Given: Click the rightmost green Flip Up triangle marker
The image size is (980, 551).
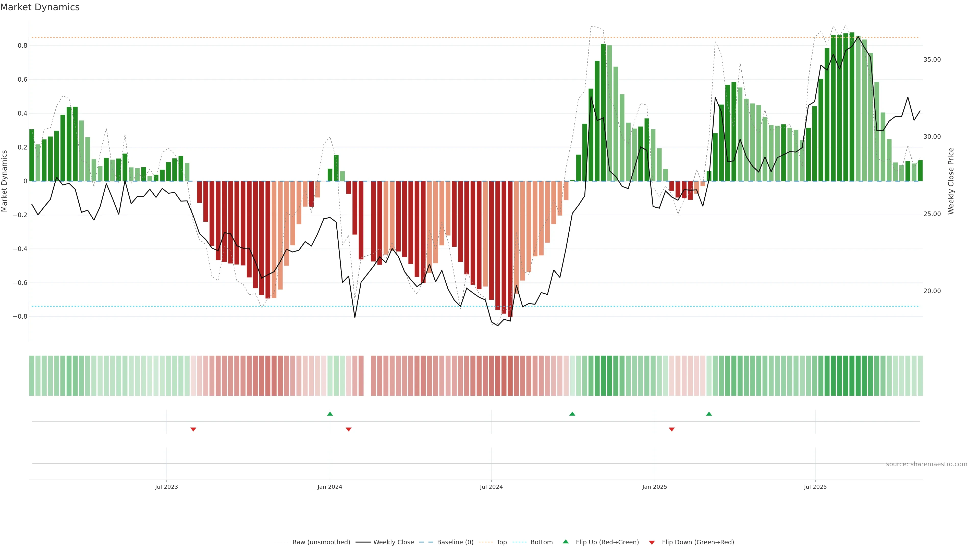Looking at the screenshot, I should [709, 414].
